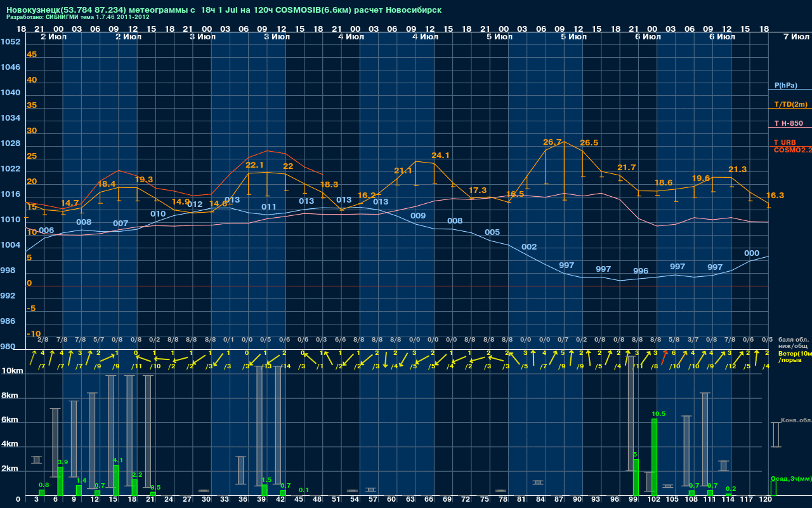Select the 3.9 precipitation bar value
The height and width of the screenshot is (508, 812).
pyautogui.click(x=63, y=462)
